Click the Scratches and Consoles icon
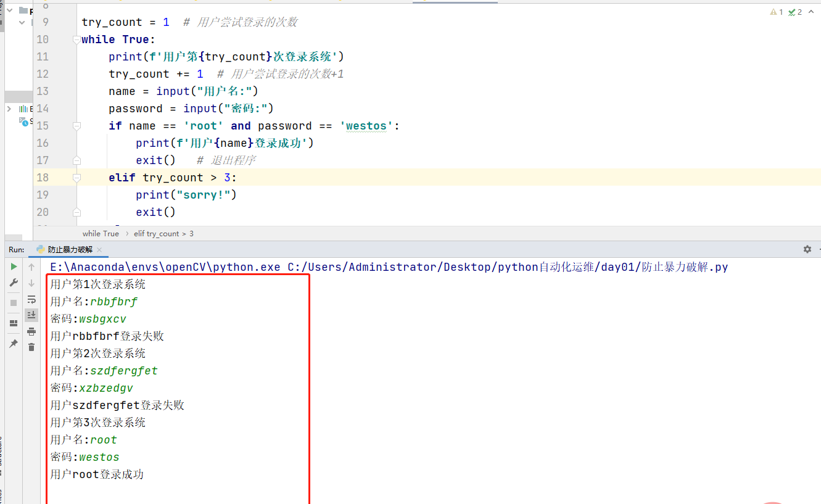The width and height of the screenshot is (821, 504). tap(23, 121)
